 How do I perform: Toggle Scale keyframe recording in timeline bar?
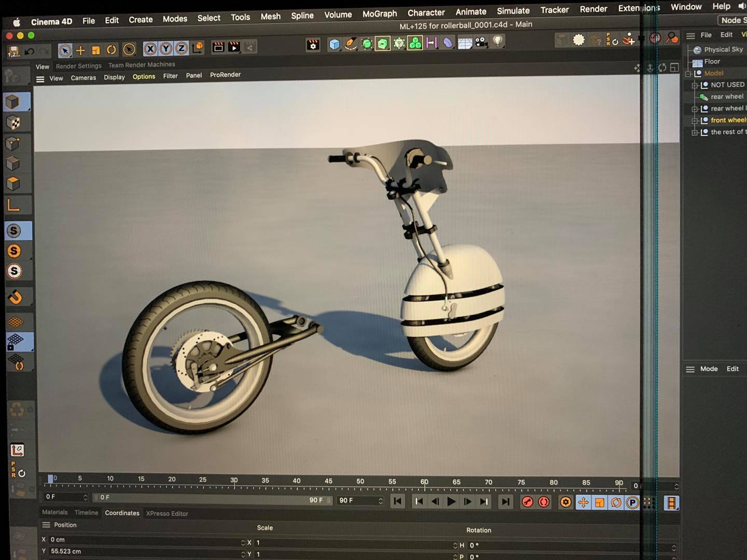coord(600,502)
